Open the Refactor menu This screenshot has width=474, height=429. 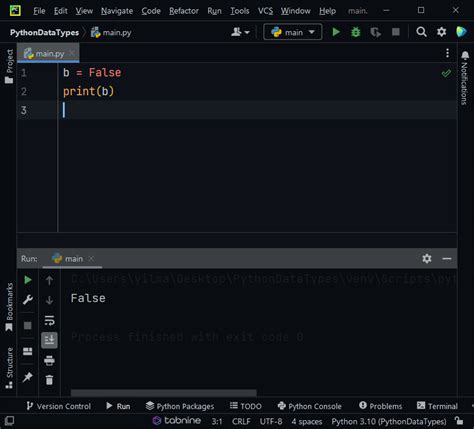(184, 11)
